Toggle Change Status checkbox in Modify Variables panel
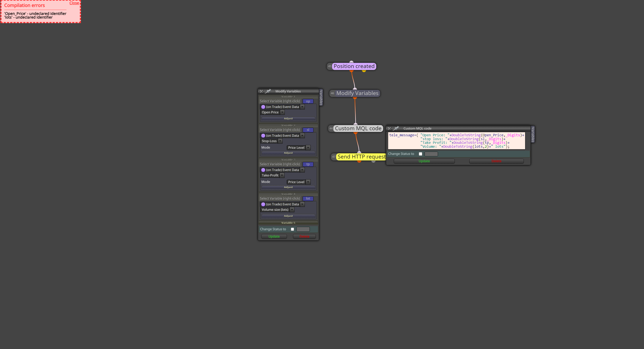The image size is (644, 349). (292, 229)
